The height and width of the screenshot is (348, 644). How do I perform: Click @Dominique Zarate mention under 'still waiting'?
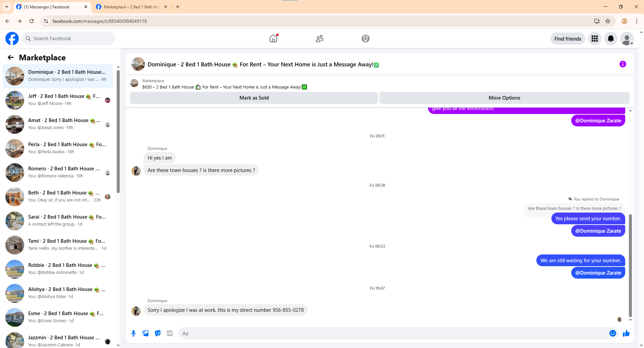(598, 273)
